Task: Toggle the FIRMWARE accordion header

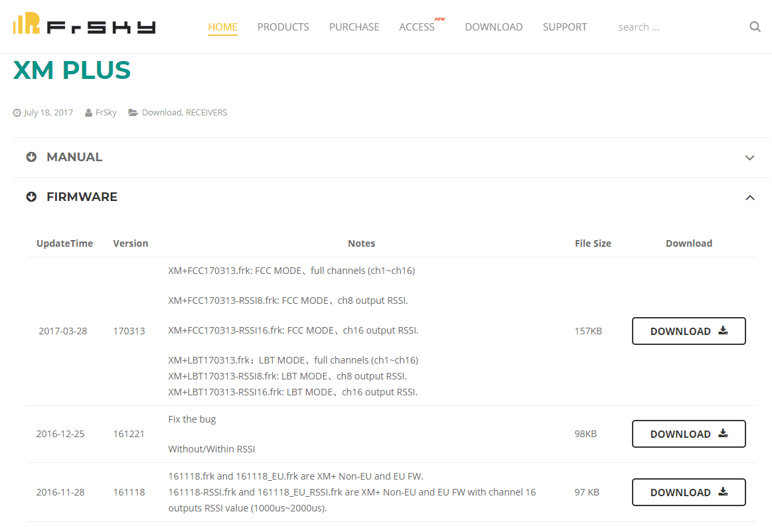Action: 392,198
